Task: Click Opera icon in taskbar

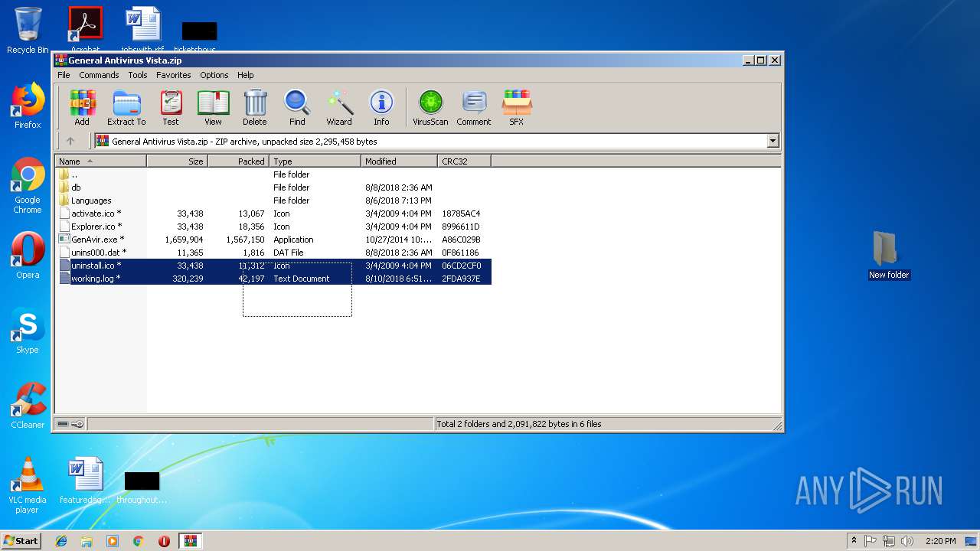Action: [164, 541]
